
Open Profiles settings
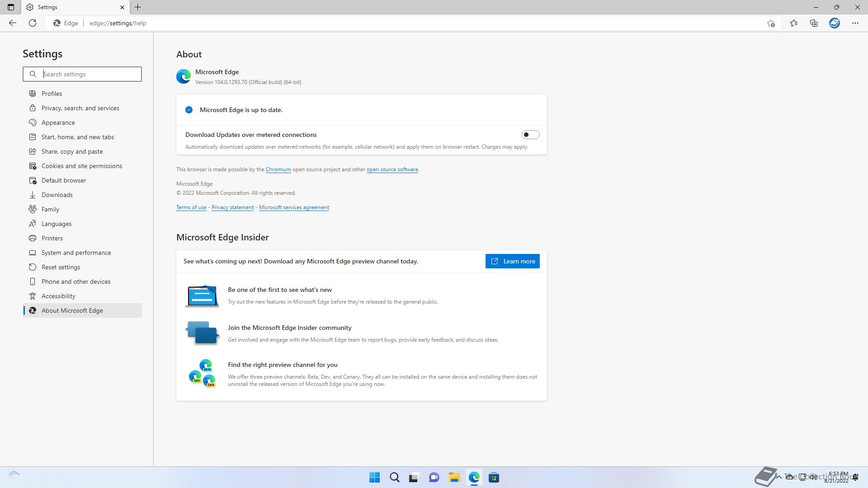click(82, 94)
